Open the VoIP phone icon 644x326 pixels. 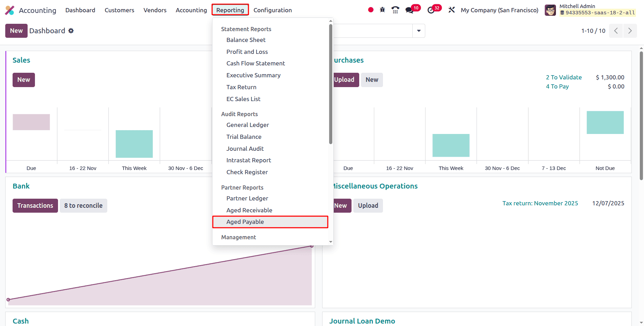coord(395,10)
